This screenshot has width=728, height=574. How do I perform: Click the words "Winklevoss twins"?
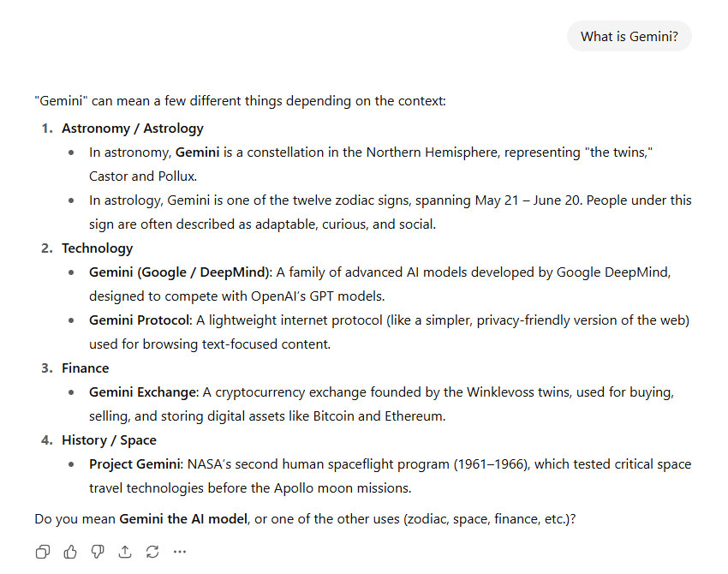click(517, 392)
